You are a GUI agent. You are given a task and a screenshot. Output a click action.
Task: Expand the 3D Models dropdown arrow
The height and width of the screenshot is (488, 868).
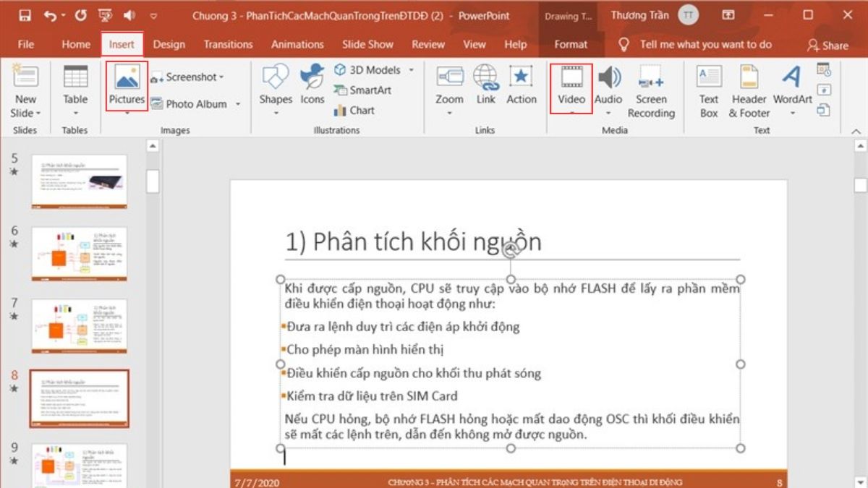[x=411, y=70]
